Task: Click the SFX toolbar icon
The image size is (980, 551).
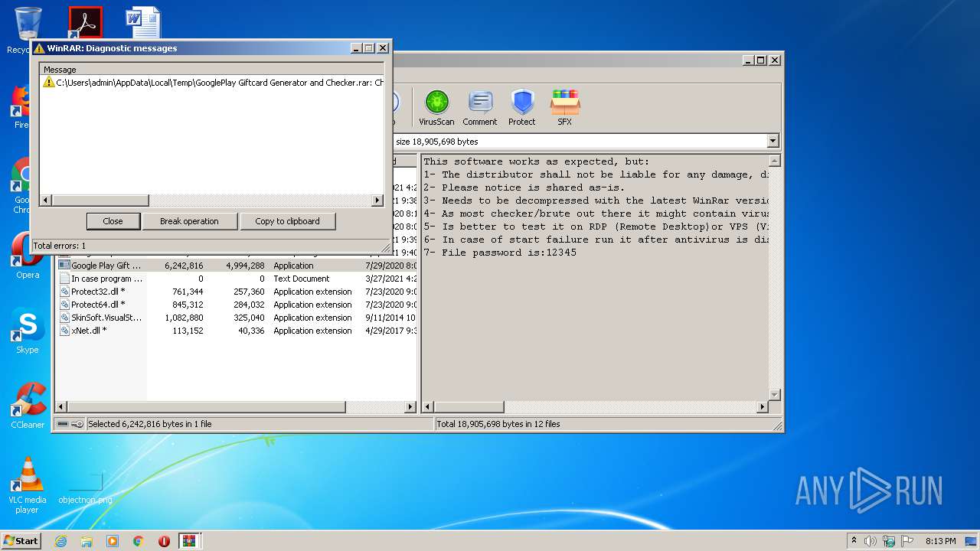Action: (564, 107)
